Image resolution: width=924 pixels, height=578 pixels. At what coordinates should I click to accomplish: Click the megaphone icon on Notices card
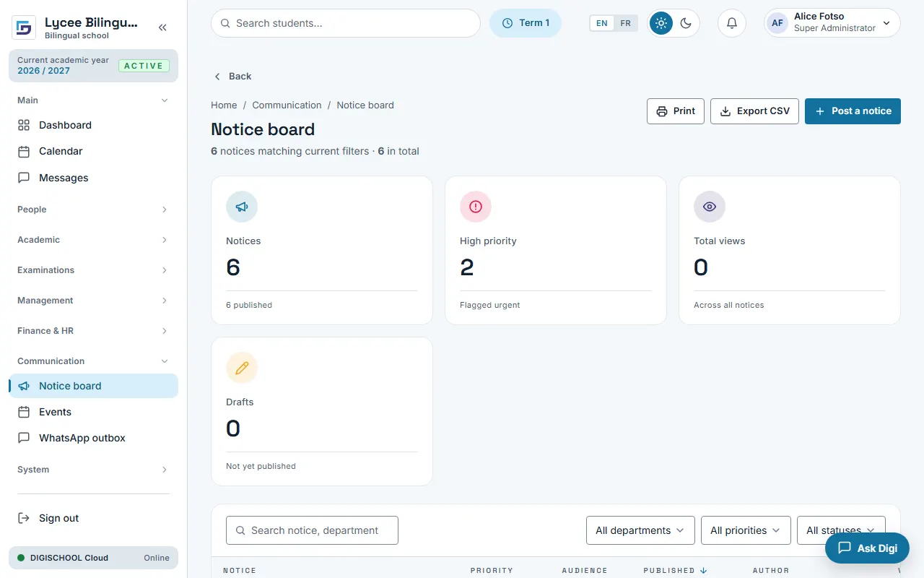[x=242, y=207]
